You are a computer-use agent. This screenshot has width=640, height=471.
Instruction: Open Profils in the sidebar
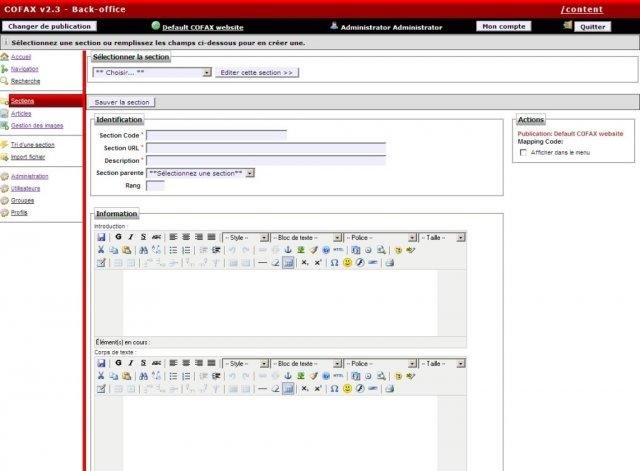19,212
